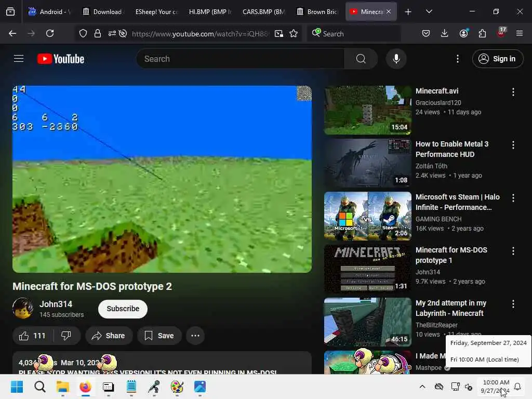Viewport: 532px width, 399px height.
Task: Click the Firefox search box
Action: click(353, 33)
